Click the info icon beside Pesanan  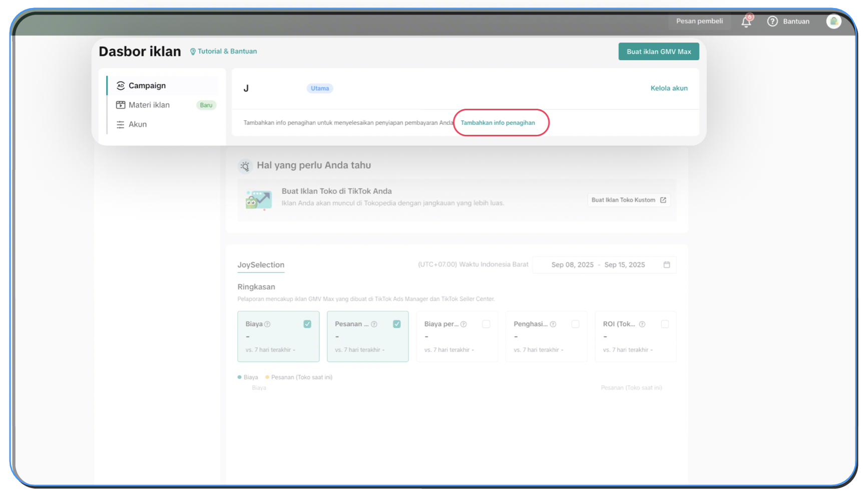coord(374,325)
